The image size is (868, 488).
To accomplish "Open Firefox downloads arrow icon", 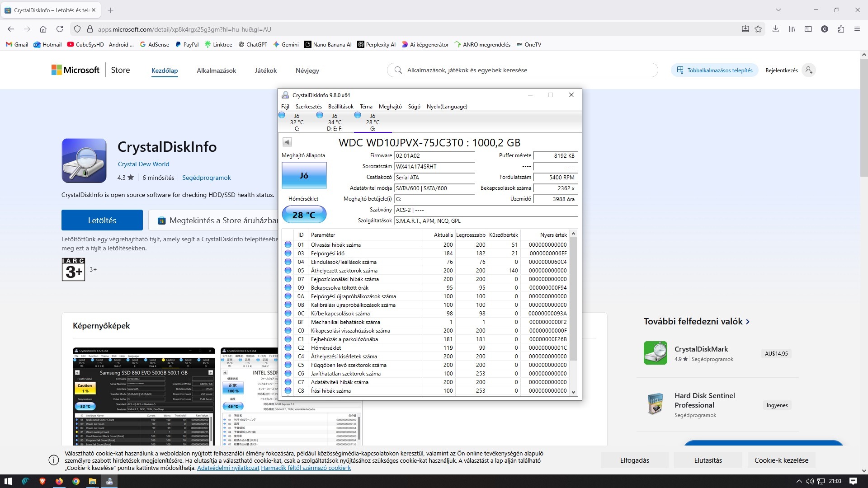I will pyautogui.click(x=775, y=29).
